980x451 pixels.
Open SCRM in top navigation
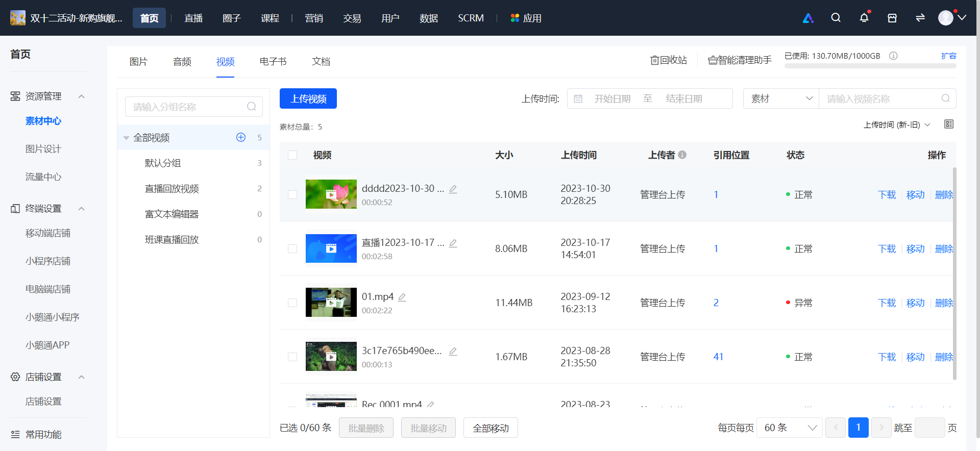(x=471, y=18)
